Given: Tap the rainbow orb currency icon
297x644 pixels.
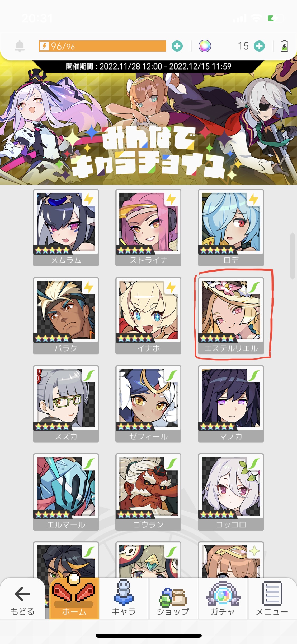Looking at the screenshot, I should pyautogui.click(x=205, y=46).
